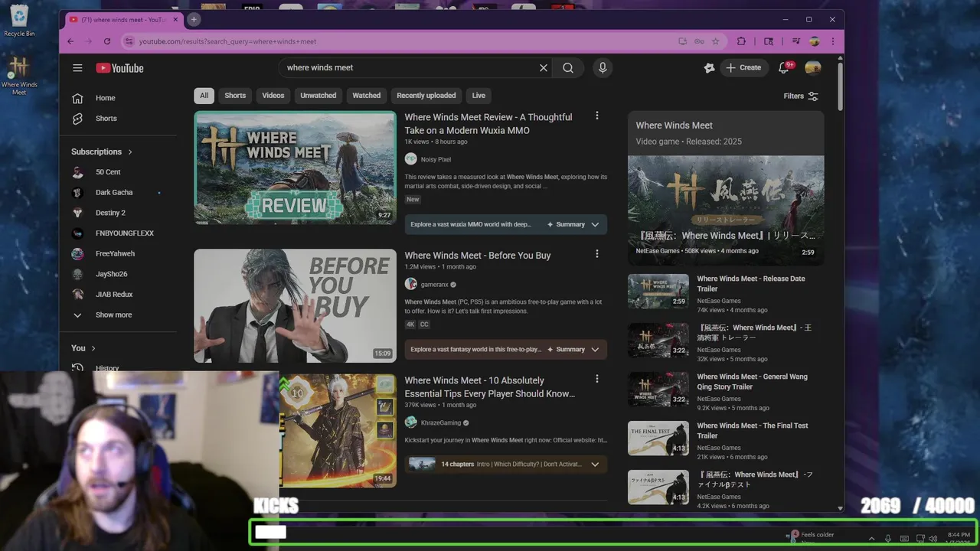The height and width of the screenshot is (551, 980).
Task: Click the taskbar volume speaker icon
Action: click(933, 539)
